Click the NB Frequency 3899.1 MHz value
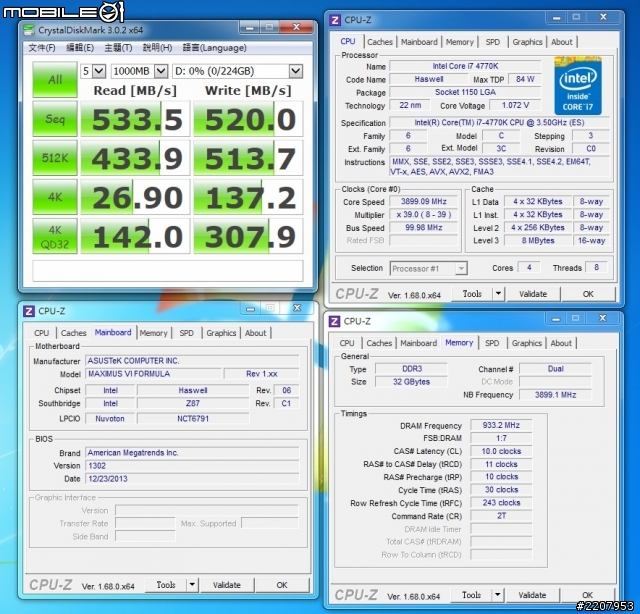Screen dimensions: 640x614 tap(556, 395)
